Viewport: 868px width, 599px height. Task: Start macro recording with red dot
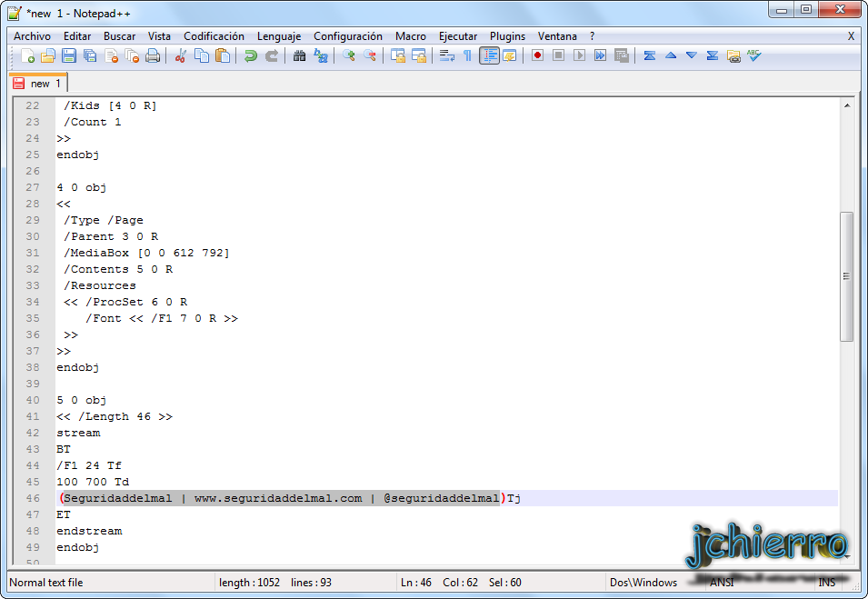[x=537, y=55]
